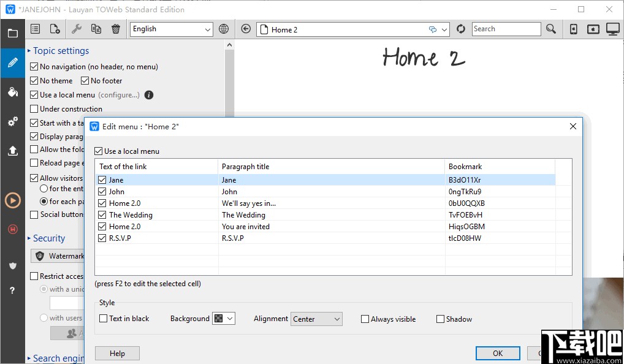This screenshot has width=624, height=364.
Task: Click the trash delete icon in toolbar
Action: pyautogui.click(x=116, y=29)
